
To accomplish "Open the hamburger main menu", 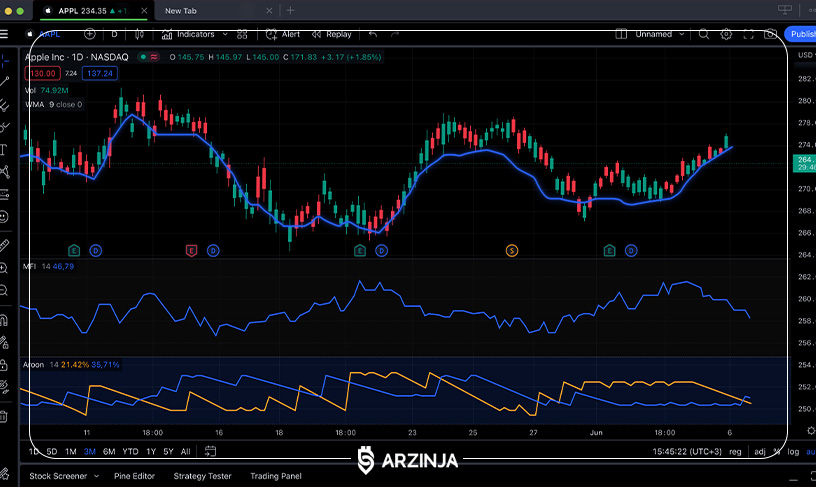I will (x=4, y=34).
